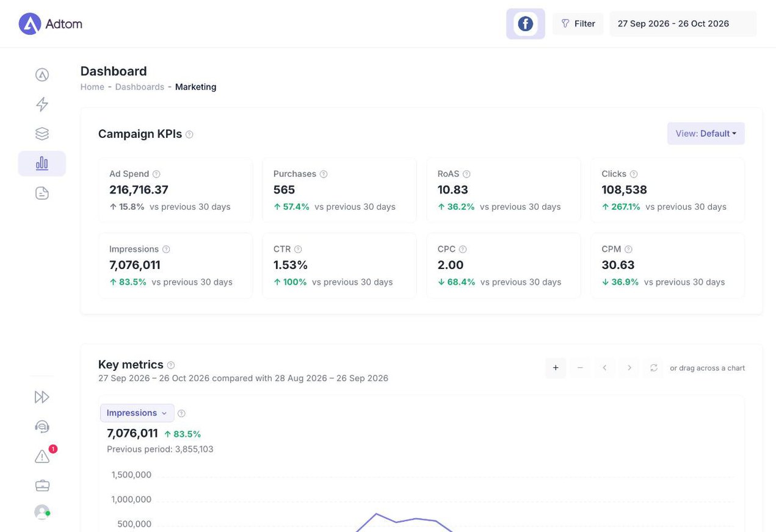
Task: Click RoAS value 10.83
Action: [x=452, y=190]
